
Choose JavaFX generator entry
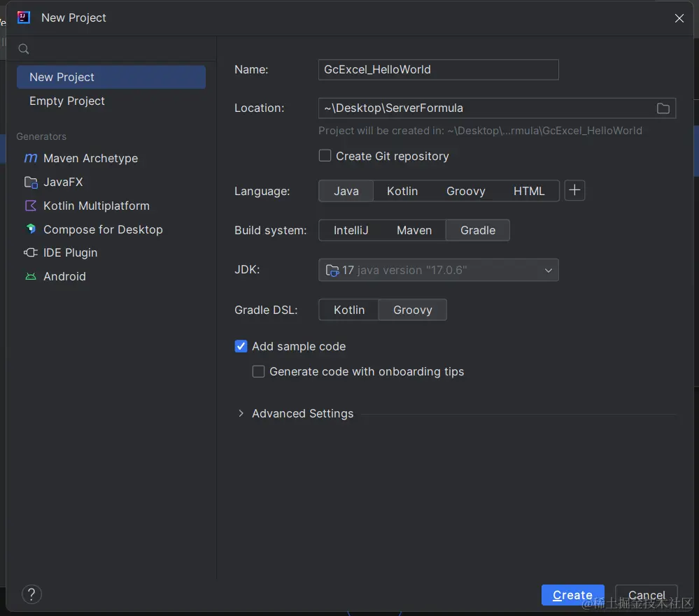pos(111,182)
